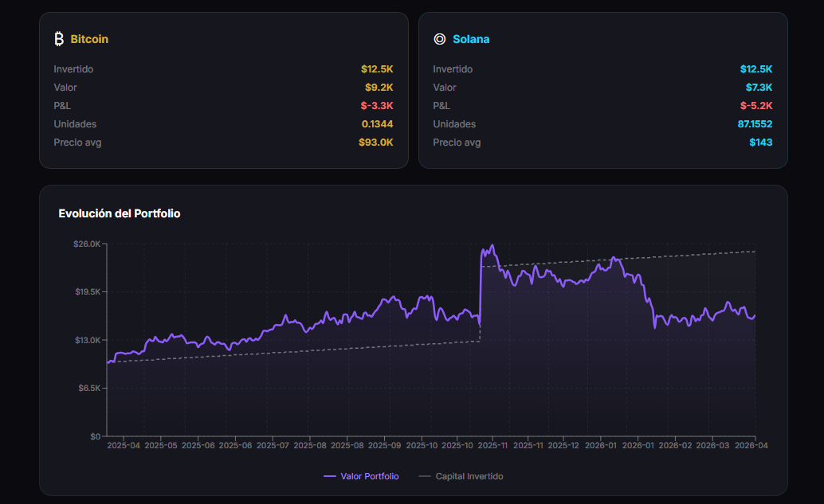824x504 pixels.
Task: Click Solana Valor $7.3K
Action: (x=759, y=87)
